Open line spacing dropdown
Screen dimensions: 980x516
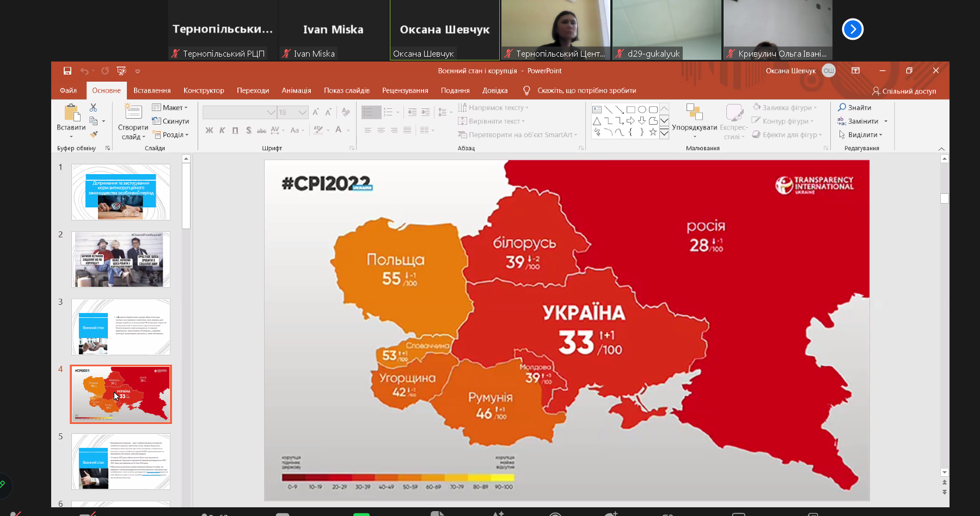tap(445, 112)
